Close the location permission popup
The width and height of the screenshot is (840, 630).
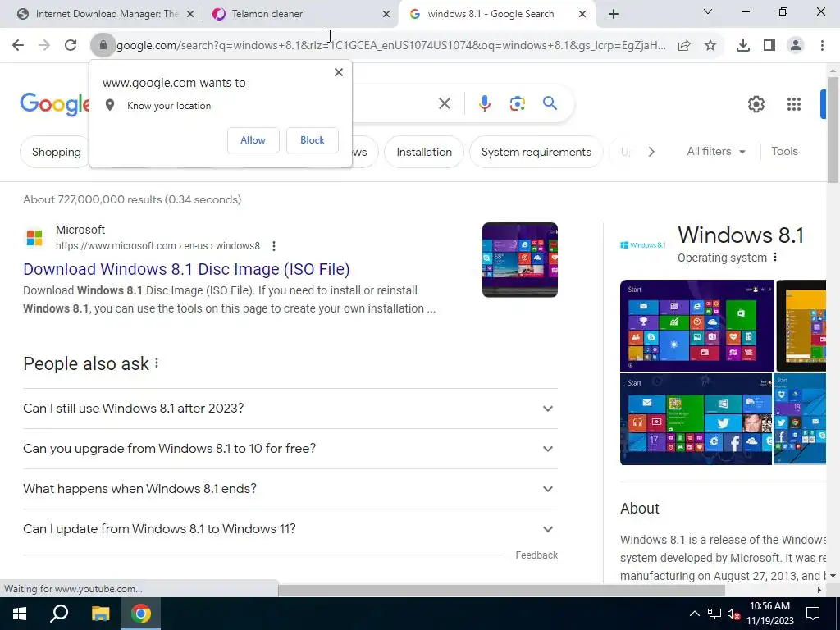pos(339,72)
